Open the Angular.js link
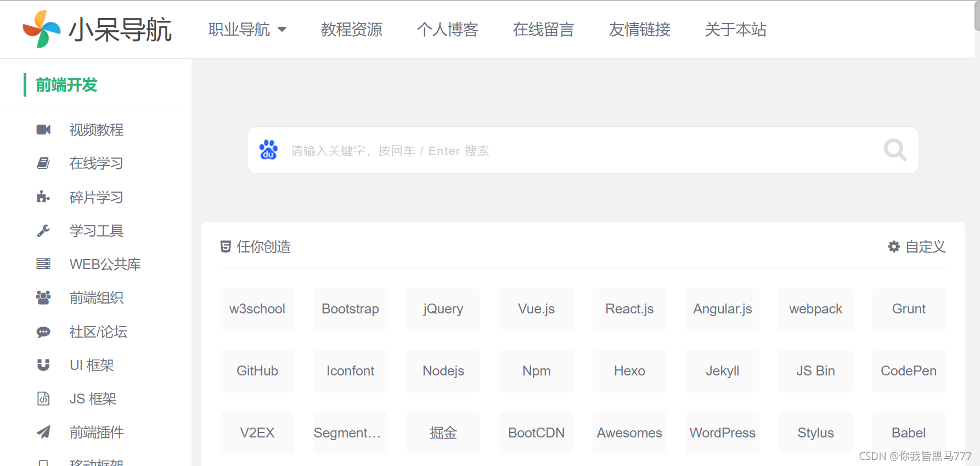The image size is (980, 466). [723, 308]
